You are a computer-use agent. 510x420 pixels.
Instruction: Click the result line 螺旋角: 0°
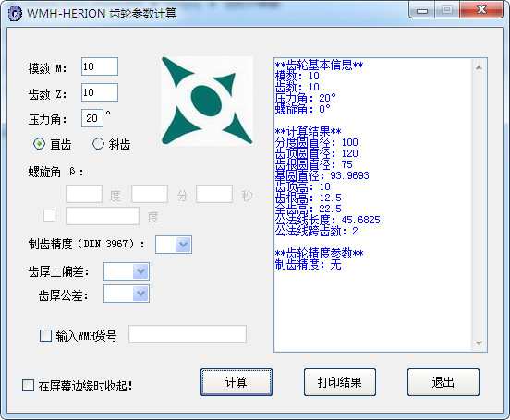303,109
